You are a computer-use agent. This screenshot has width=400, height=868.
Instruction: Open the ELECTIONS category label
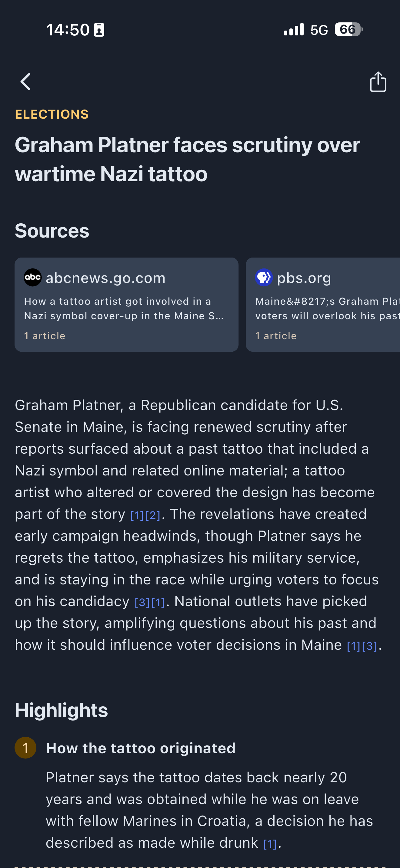tap(52, 114)
